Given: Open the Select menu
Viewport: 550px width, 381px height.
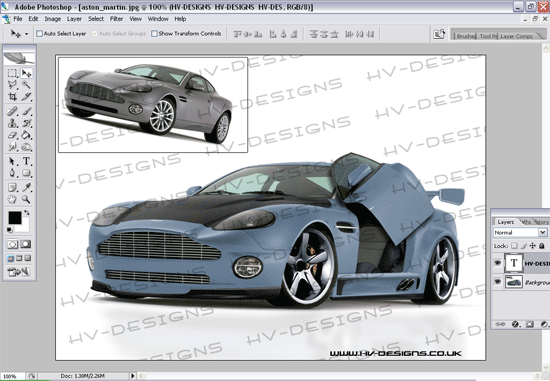Looking at the screenshot, I should pos(96,19).
